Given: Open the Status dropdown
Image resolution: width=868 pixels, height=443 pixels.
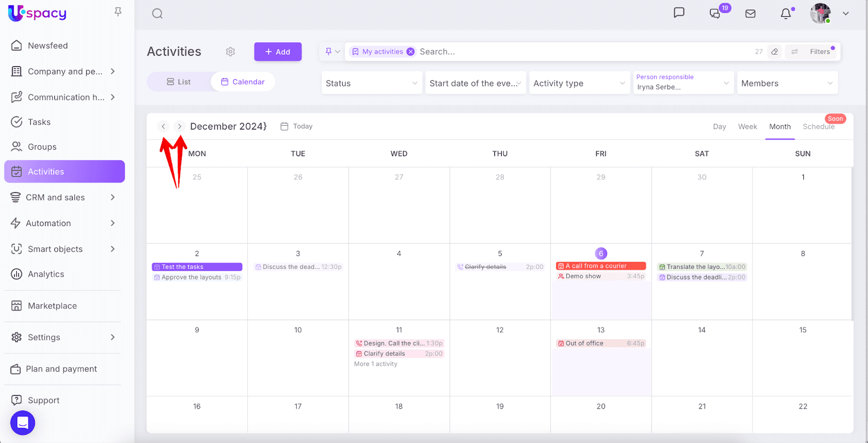Looking at the screenshot, I should (x=372, y=83).
